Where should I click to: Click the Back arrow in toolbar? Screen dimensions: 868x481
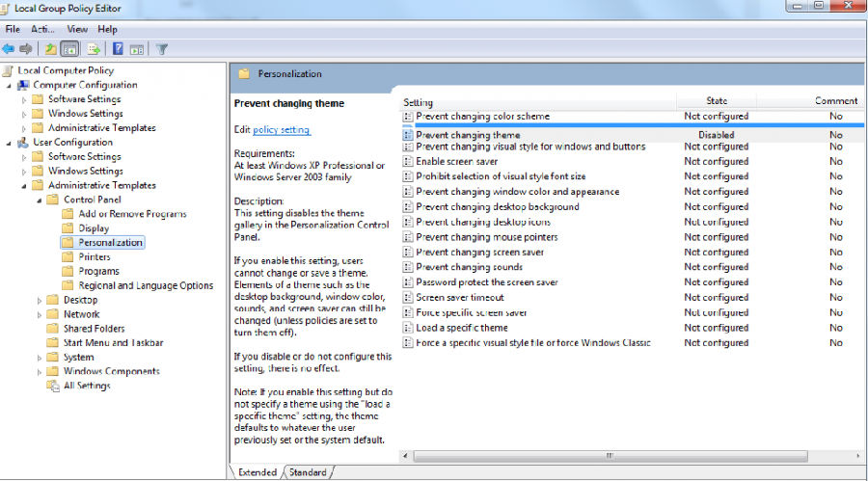click(x=9, y=49)
